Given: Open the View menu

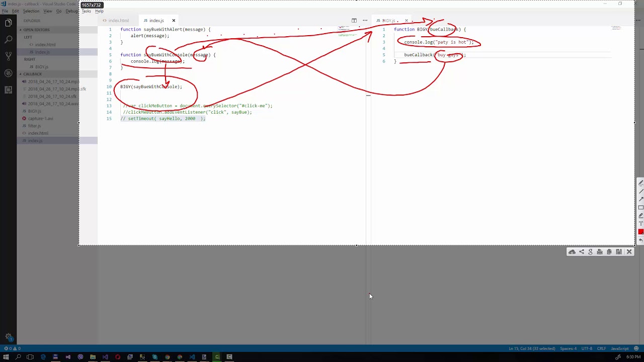Looking at the screenshot, I should pyautogui.click(x=48, y=11).
